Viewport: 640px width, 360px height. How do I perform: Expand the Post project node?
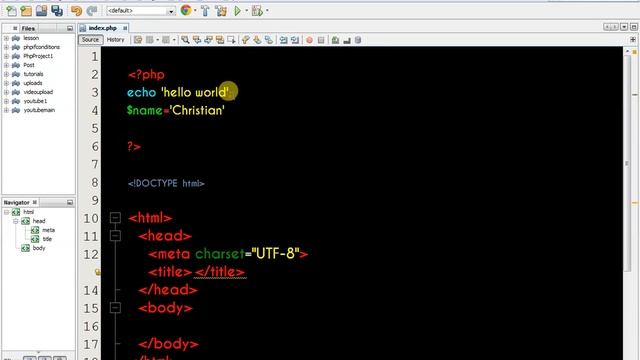point(6,65)
